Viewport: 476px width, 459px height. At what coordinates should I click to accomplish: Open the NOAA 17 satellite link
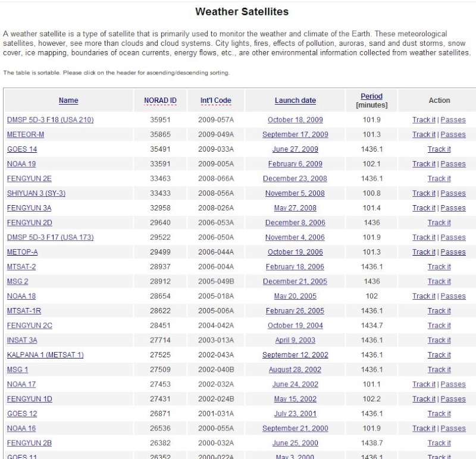click(x=21, y=384)
